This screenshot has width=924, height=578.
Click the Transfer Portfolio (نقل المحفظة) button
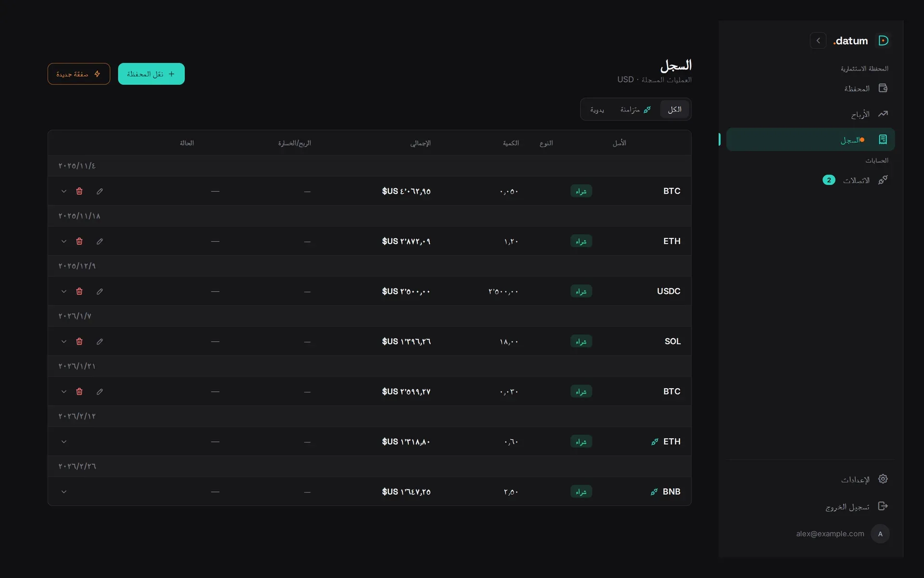click(151, 74)
